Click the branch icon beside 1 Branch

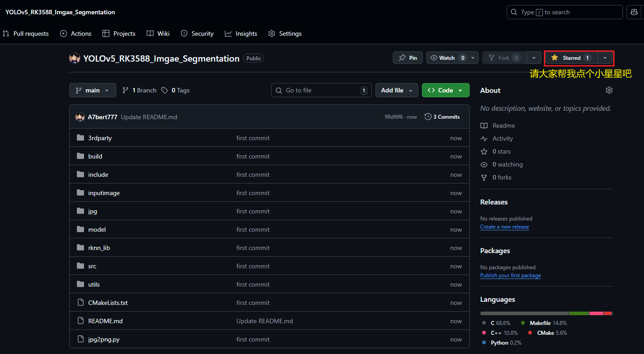pyautogui.click(x=126, y=90)
